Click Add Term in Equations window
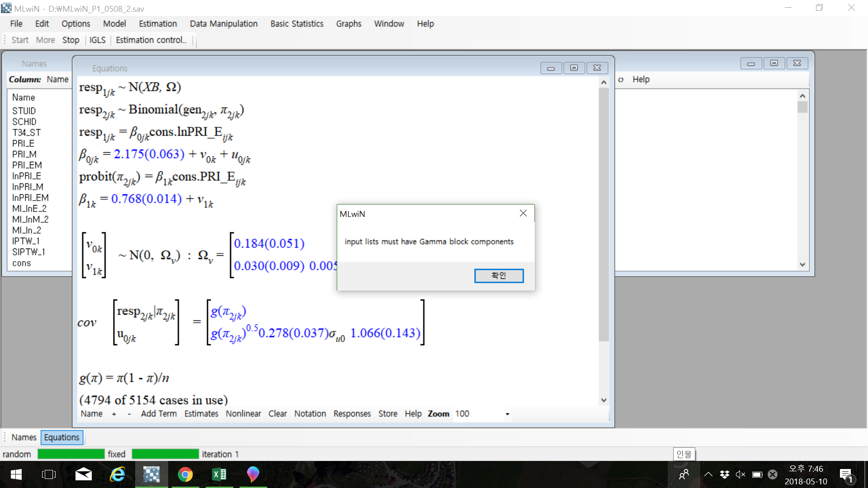 click(159, 414)
